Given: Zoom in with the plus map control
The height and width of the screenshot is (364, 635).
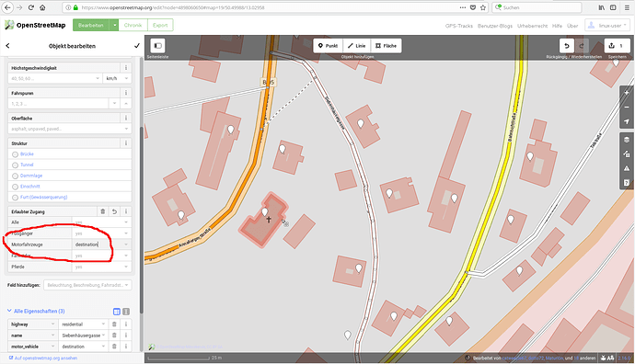Looking at the screenshot, I should (627, 93).
